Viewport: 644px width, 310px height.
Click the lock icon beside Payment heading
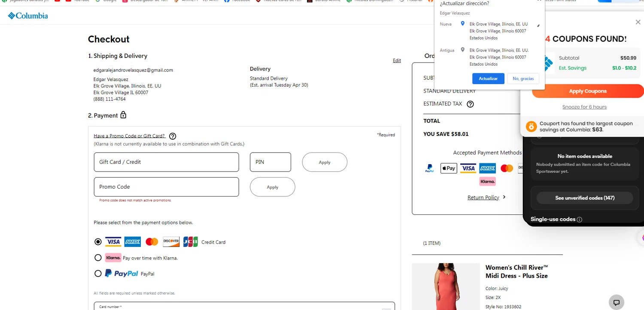tap(123, 115)
